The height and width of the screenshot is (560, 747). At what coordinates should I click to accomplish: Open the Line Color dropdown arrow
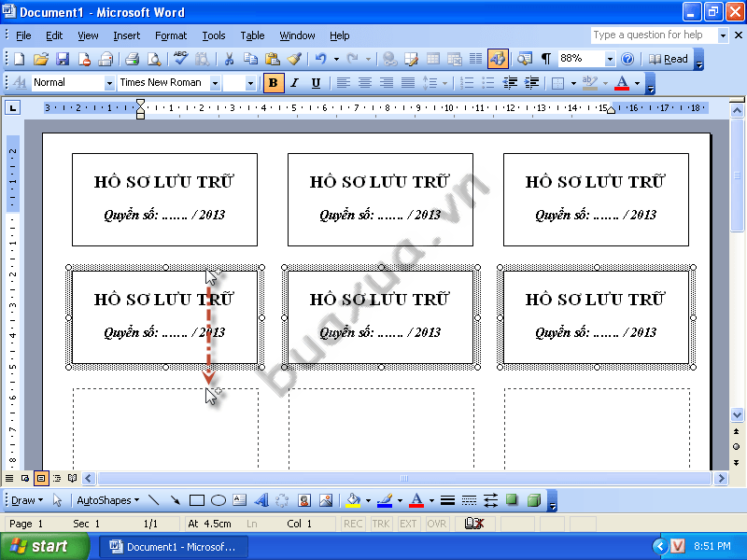coord(400,500)
